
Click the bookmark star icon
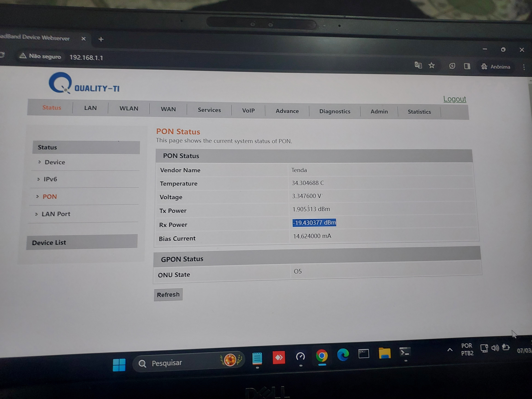point(432,65)
